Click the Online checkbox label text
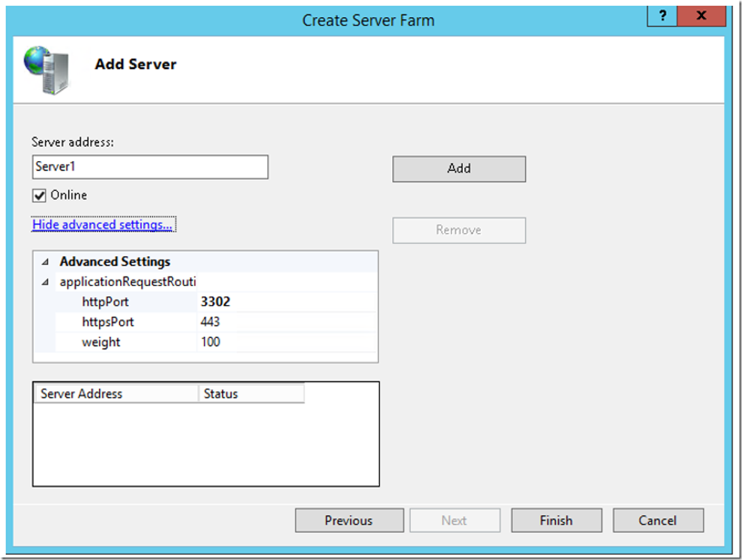Screen dimensions: 742x560 [69, 195]
